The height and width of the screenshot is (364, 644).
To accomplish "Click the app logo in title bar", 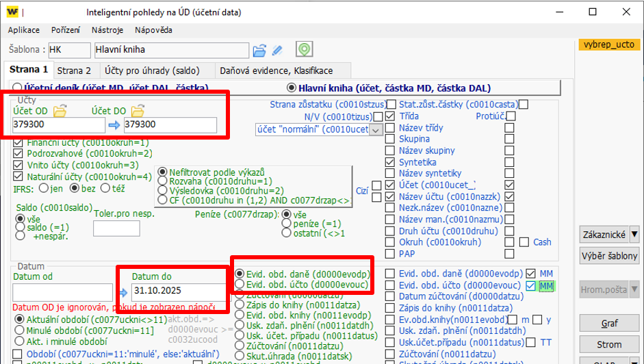I will click(x=13, y=12).
